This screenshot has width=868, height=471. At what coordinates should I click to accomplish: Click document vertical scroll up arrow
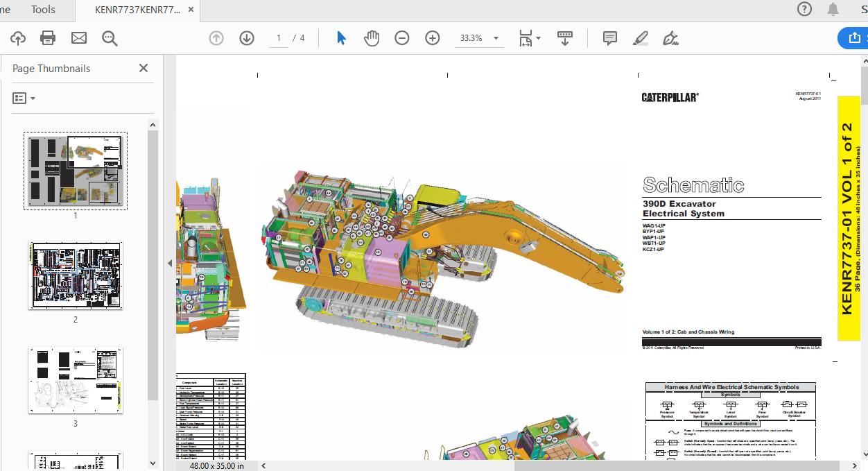pyautogui.click(x=863, y=61)
